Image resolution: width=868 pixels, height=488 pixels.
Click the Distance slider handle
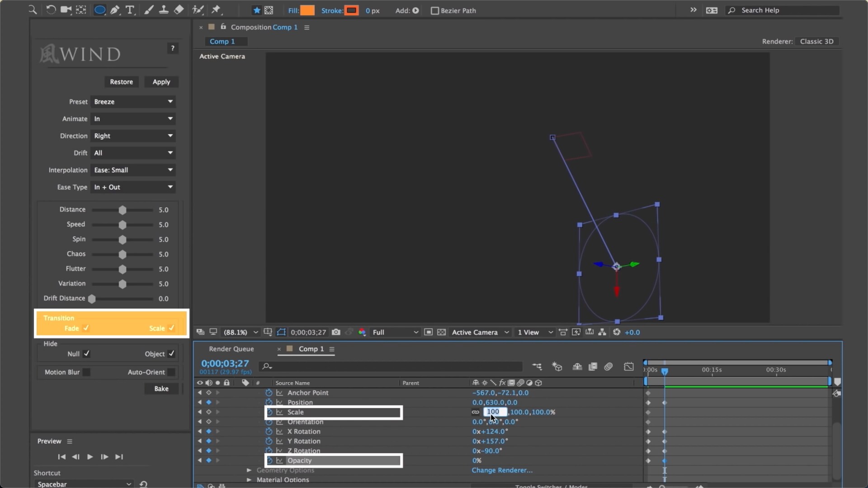[x=123, y=210]
